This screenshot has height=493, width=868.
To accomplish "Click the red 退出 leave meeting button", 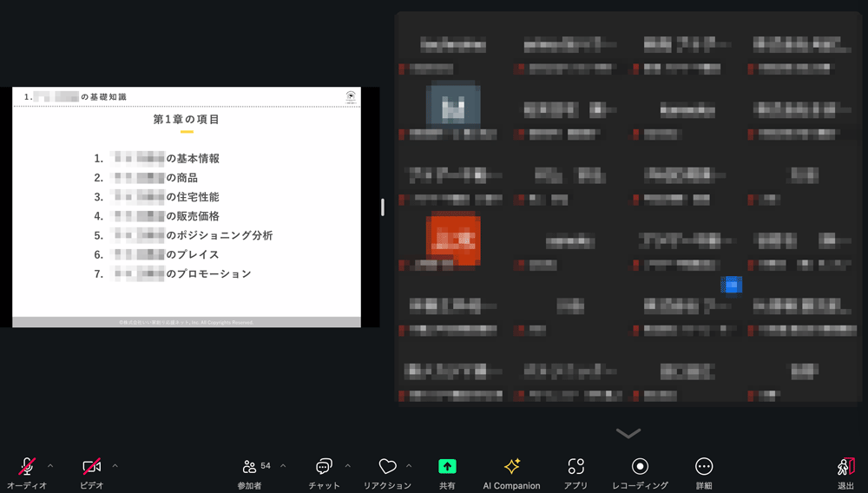I will pos(845,467).
